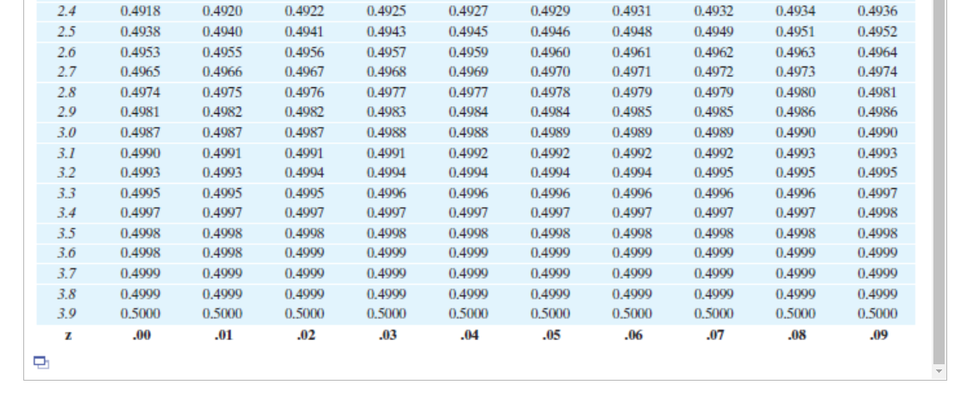Select the .01 column header
Screen dimensions: 980x410
pyautogui.click(x=223, y=335)
